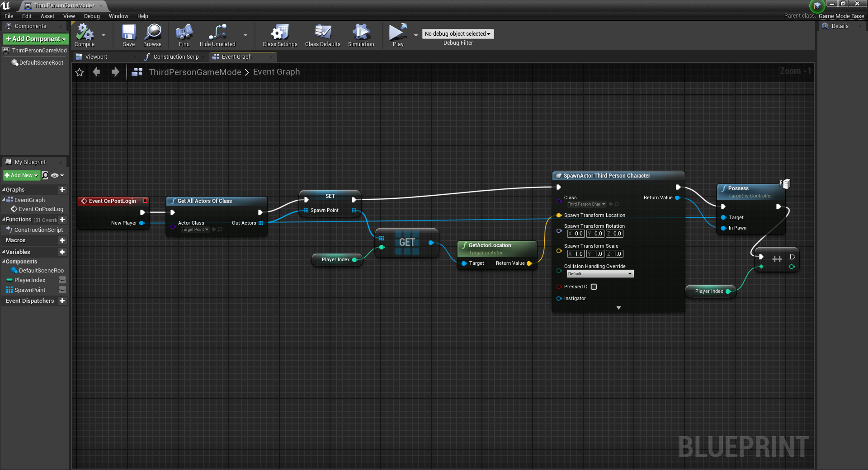Select the GET array node
The height and width of the screenshot is (470, 868).
point(407,243)
